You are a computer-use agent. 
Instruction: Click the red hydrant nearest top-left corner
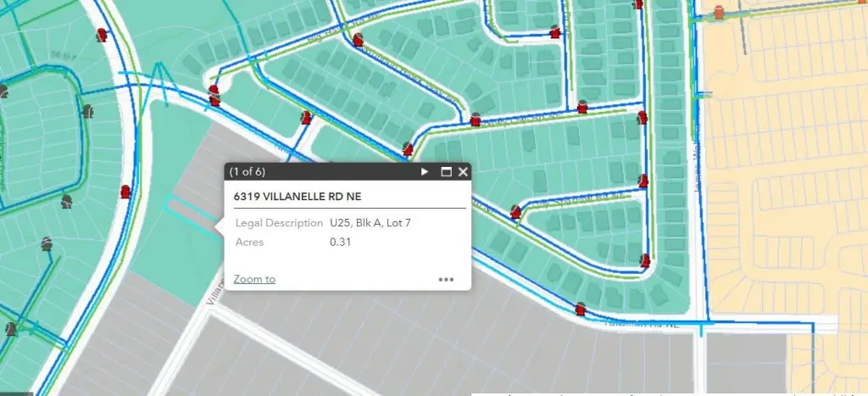tap(103, 34)
